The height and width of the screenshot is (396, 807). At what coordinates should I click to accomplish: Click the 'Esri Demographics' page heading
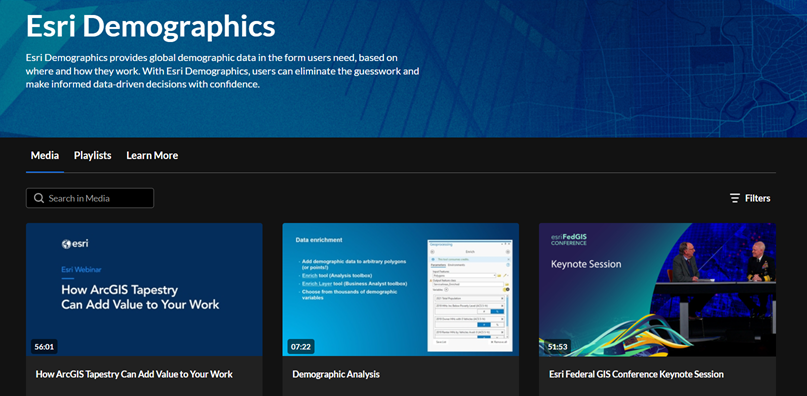[x=150, y=26]
